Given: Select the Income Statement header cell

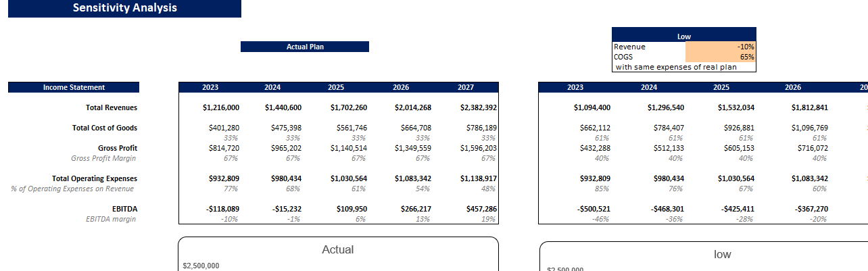Looking at the screenshot, I should point(74,87).
